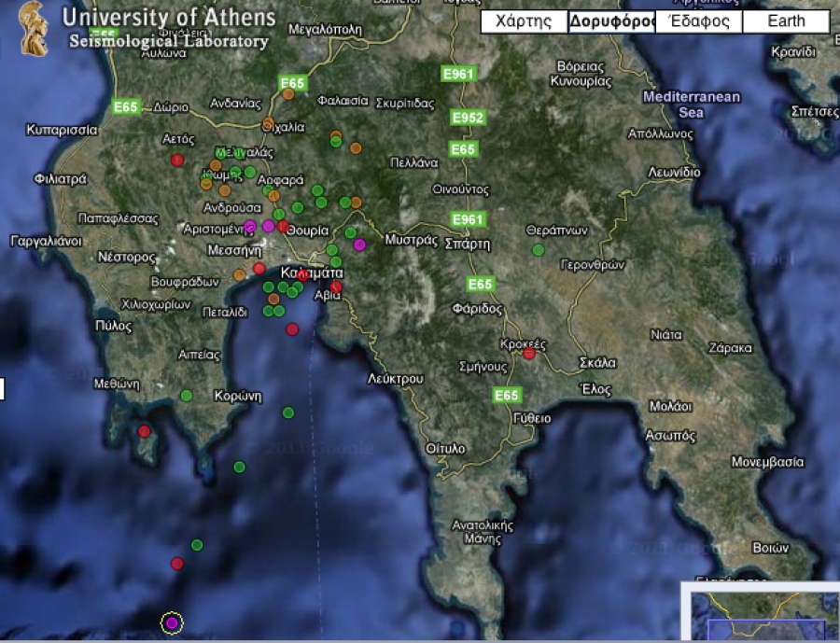This screenshot has width=840, height=643.
Task: Switch to Έδαφος terrain view
Action: 698,22
